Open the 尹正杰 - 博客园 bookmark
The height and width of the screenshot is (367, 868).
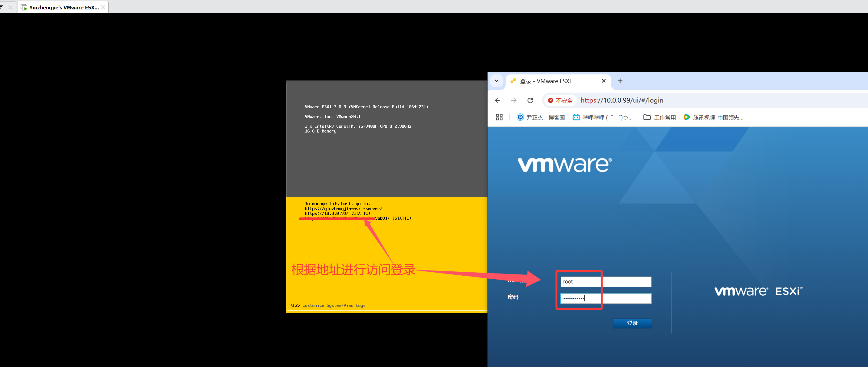coord(541,117)
